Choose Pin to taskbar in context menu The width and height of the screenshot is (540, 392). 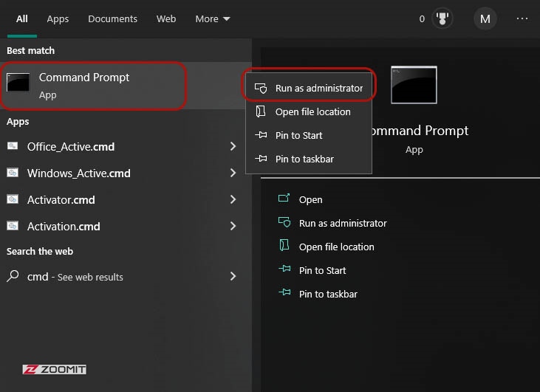304,159
